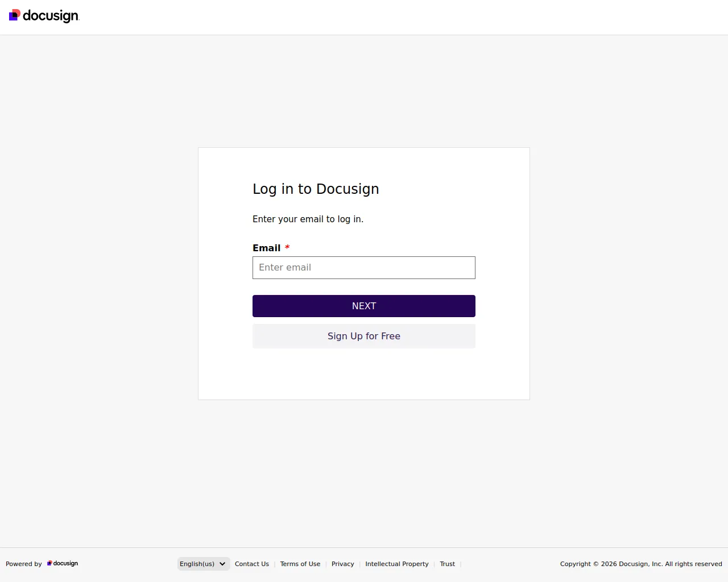Click the red required asterisk beside Email

[287, 247]
